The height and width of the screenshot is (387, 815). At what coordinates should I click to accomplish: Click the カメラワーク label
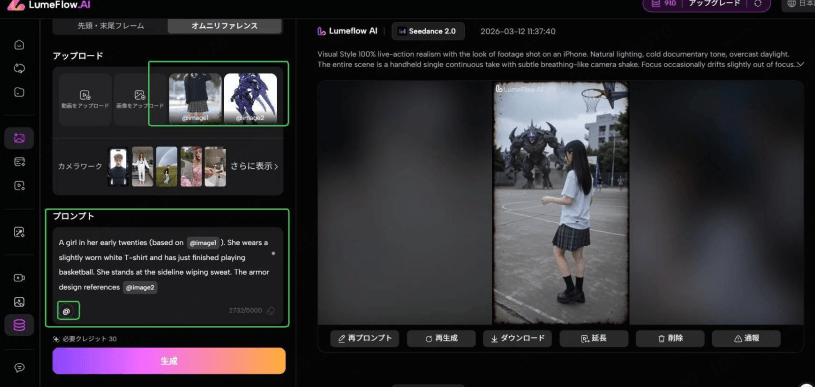click(80, 167)
